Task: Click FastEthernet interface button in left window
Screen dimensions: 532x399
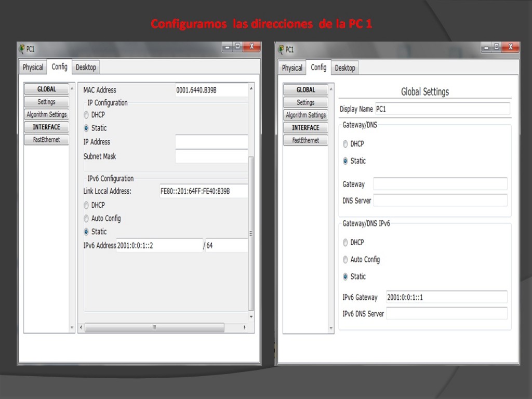Action: coord(46,140)
